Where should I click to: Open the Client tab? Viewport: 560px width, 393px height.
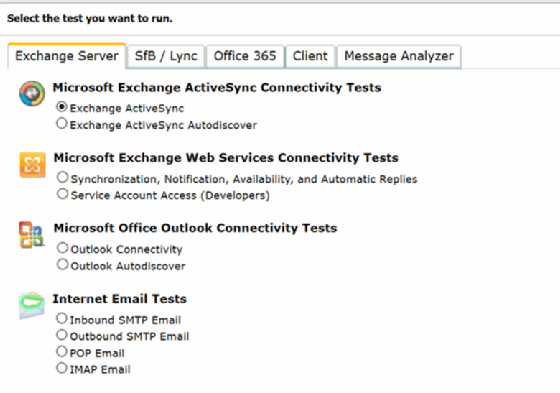tap(310, 56)
